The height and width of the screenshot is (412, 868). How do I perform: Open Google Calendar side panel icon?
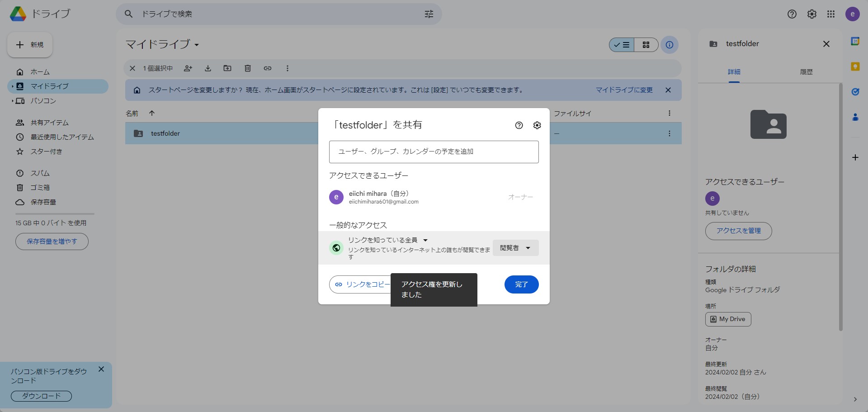(x=855, y=41)
